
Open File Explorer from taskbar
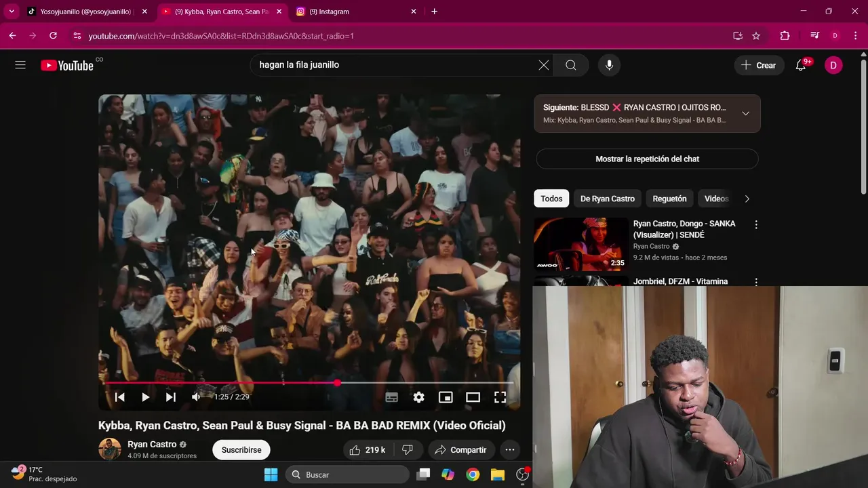[x=498, y=474]
